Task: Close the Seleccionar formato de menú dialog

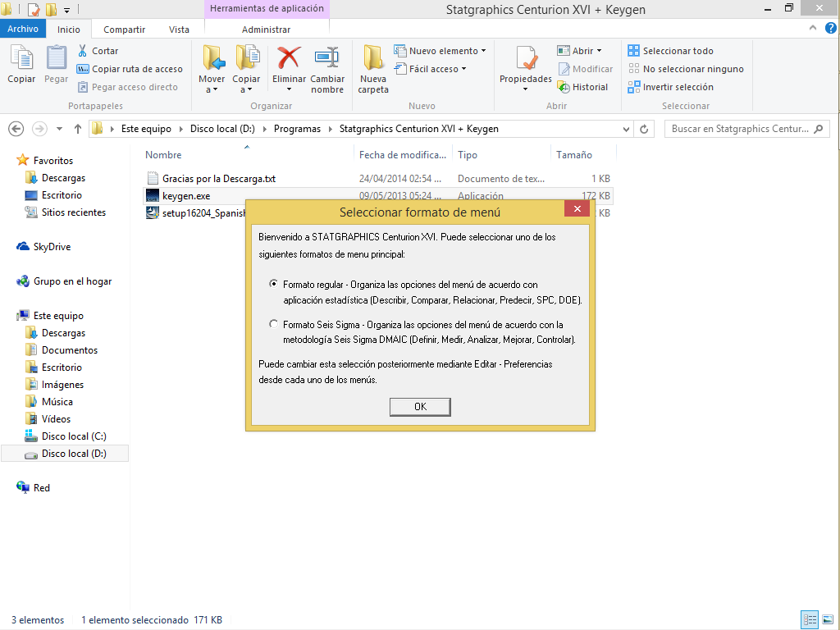Action: click(x=577, y=209)
